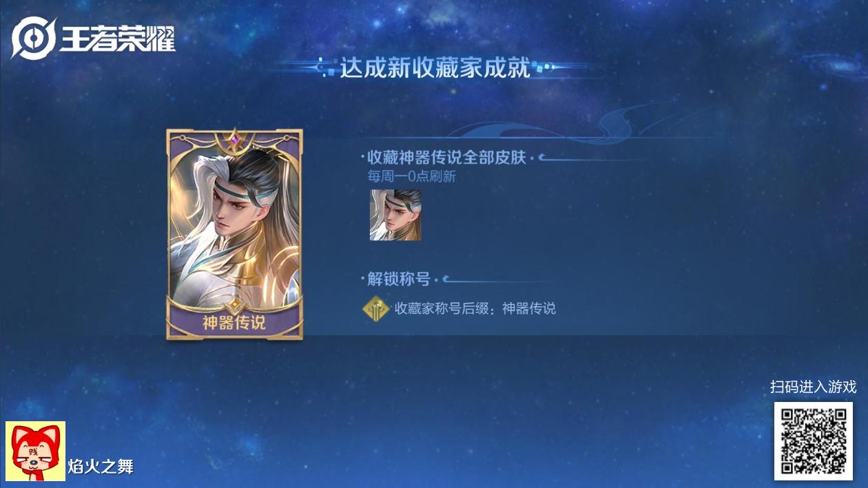Click the 收藏神器传说全部皮肤 heading
Viewport: 868px width, 488px height.
coord(446,158)
